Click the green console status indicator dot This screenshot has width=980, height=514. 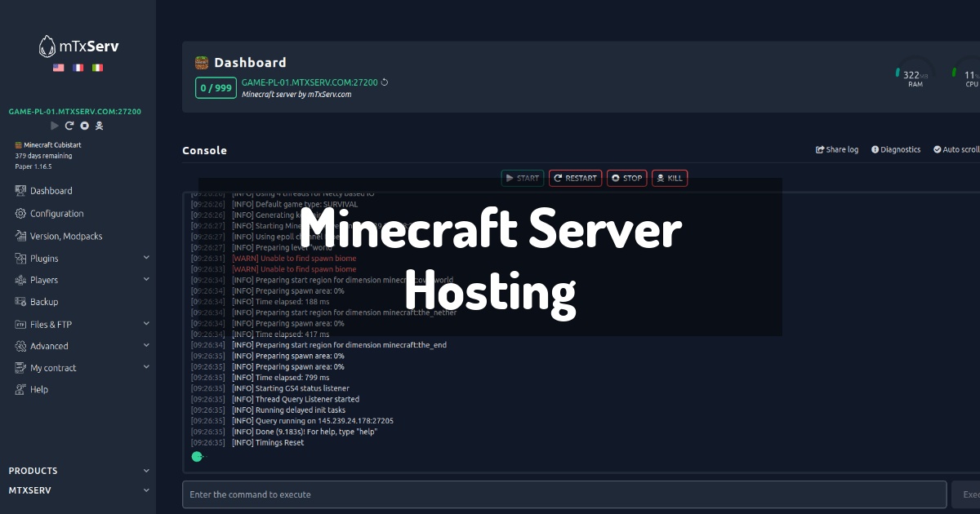click(x=197, y=457)
